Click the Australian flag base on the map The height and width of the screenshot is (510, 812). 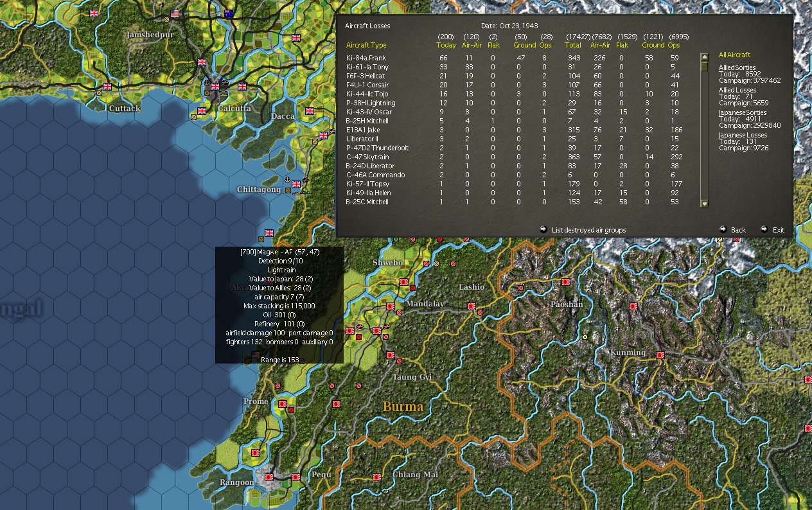(228, 13)
